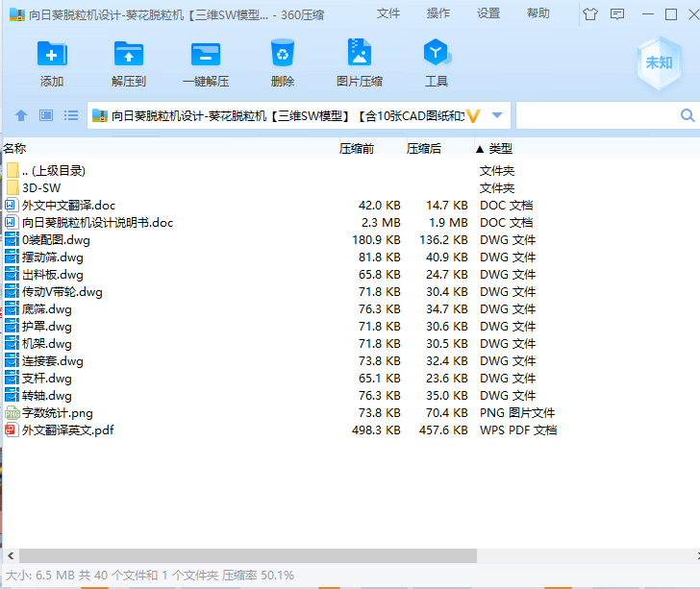Click the 一键解压 (One-click extract) icon
Screen dimensions: 700x589
[206, 55]
